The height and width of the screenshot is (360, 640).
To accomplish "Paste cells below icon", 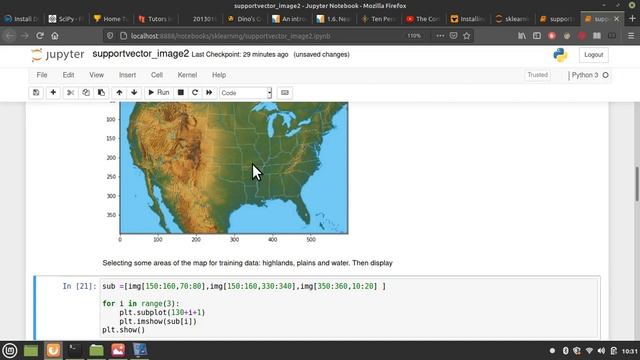I will [101, 93].
